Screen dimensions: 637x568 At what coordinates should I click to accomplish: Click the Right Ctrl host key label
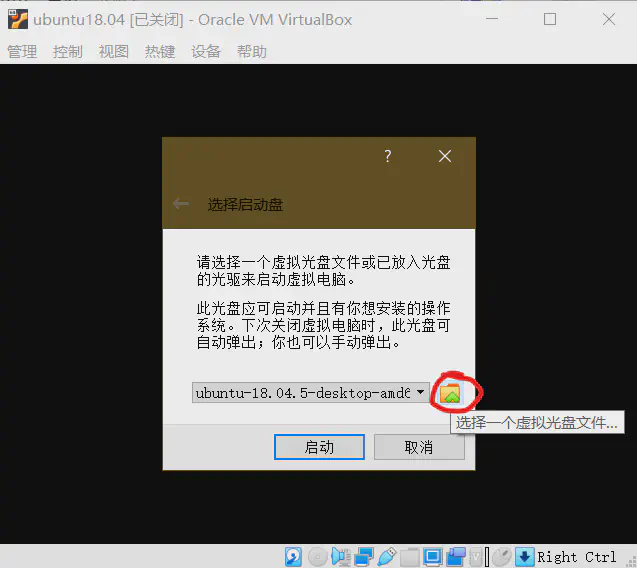577,557
